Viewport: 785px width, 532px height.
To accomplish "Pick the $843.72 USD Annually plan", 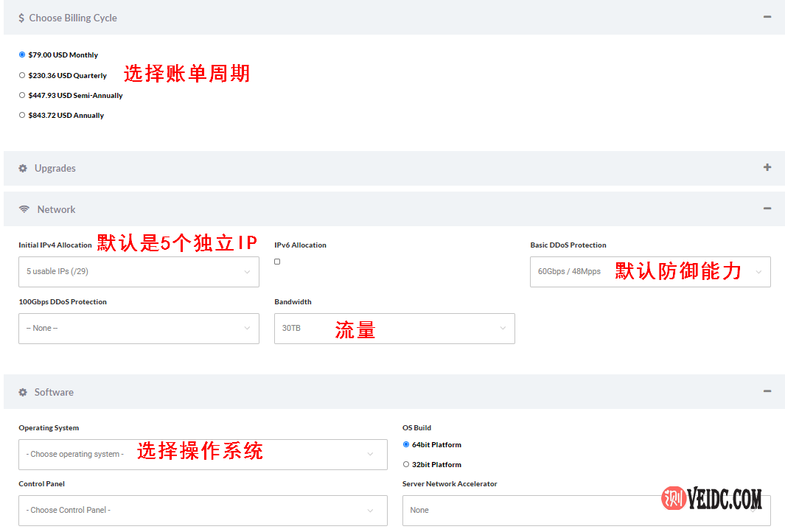I will (x=22, y=115).
